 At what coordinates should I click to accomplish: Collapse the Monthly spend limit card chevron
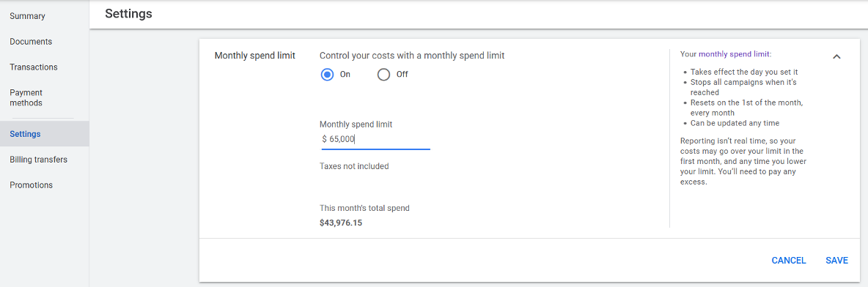point(836,56)
